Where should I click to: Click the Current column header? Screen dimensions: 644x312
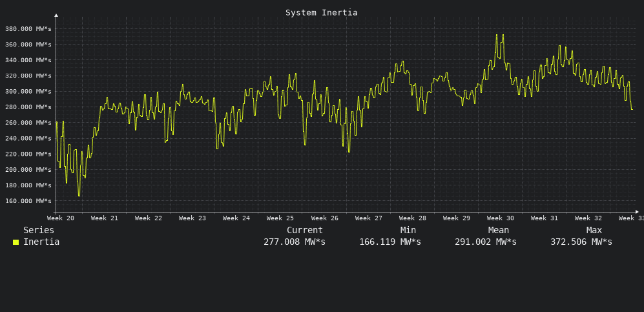305,230
